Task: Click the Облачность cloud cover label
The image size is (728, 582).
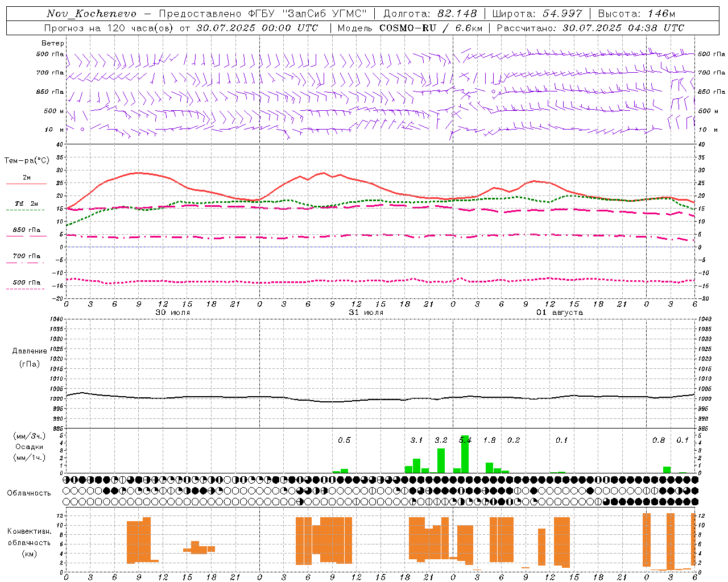Action: tap(29, 493)
